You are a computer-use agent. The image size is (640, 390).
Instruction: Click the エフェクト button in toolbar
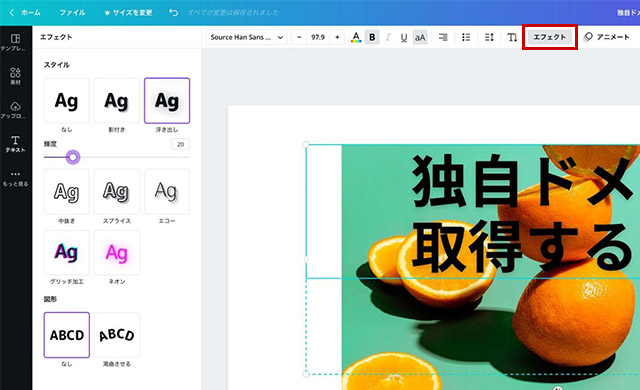click(x=550, y=37)
